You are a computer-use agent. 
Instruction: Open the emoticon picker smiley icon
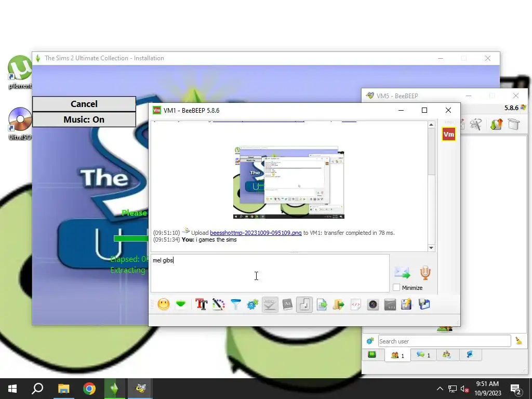click(x=164, y=304)
